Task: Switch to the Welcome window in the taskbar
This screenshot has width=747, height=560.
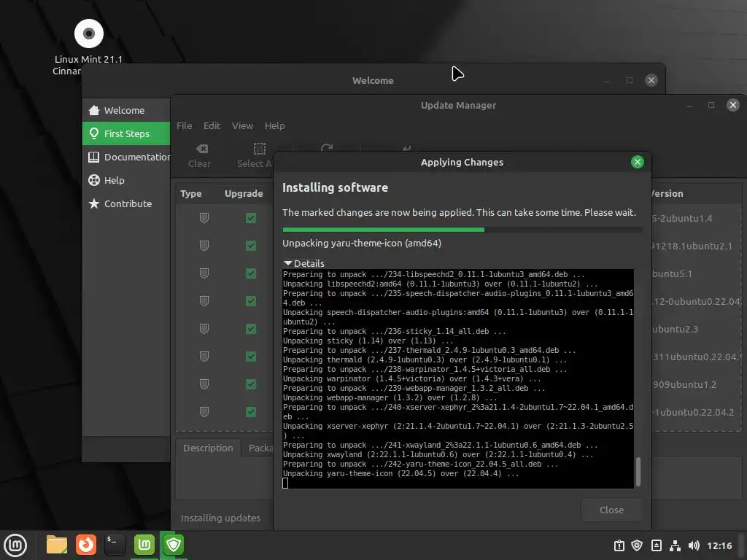Action: coord(144,545)
